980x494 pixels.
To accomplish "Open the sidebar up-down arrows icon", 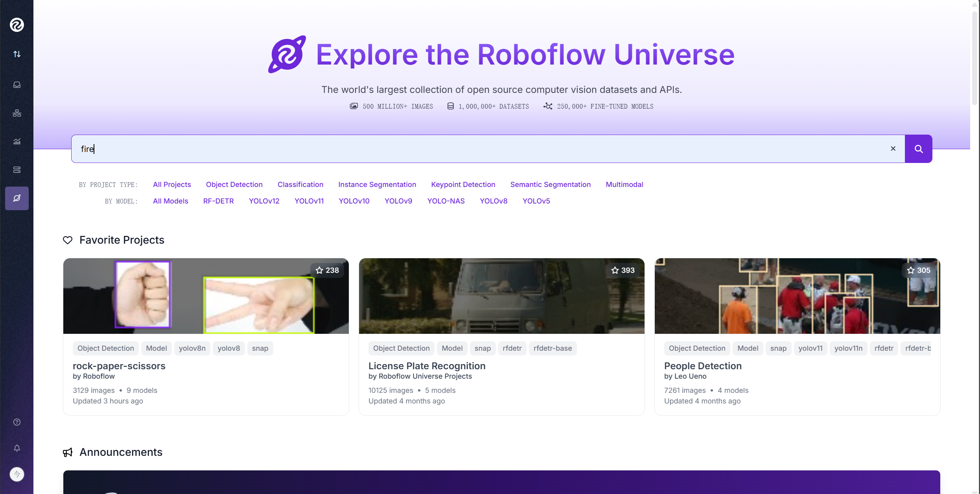I will tap(17, 54).
